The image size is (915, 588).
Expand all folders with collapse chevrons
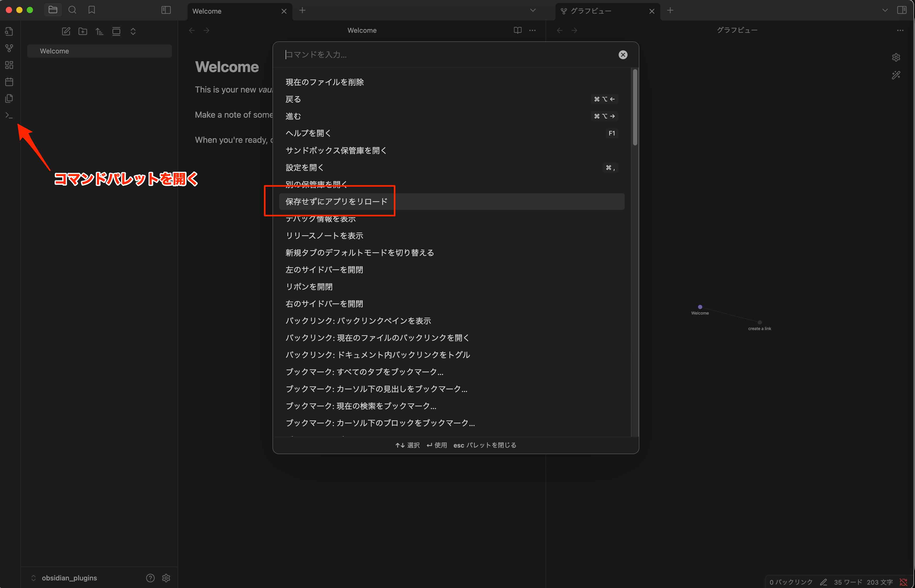pyautogui.click(x=133, y=31)
